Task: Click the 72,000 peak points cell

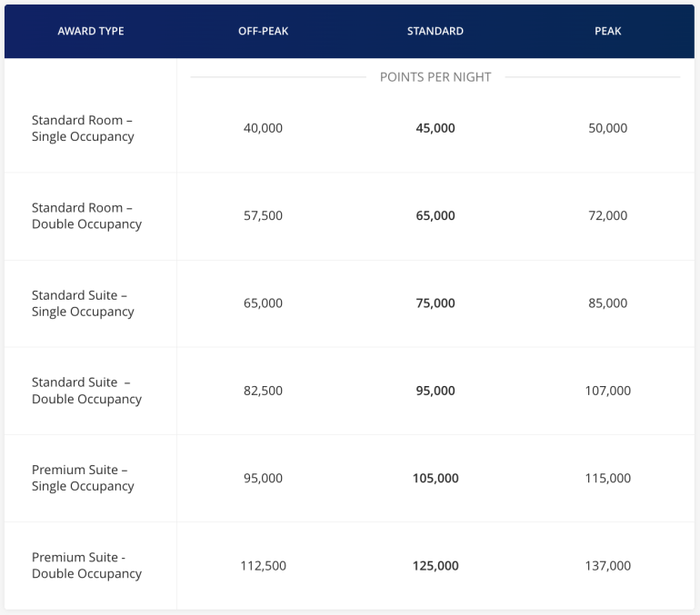Action: point(607,216)
